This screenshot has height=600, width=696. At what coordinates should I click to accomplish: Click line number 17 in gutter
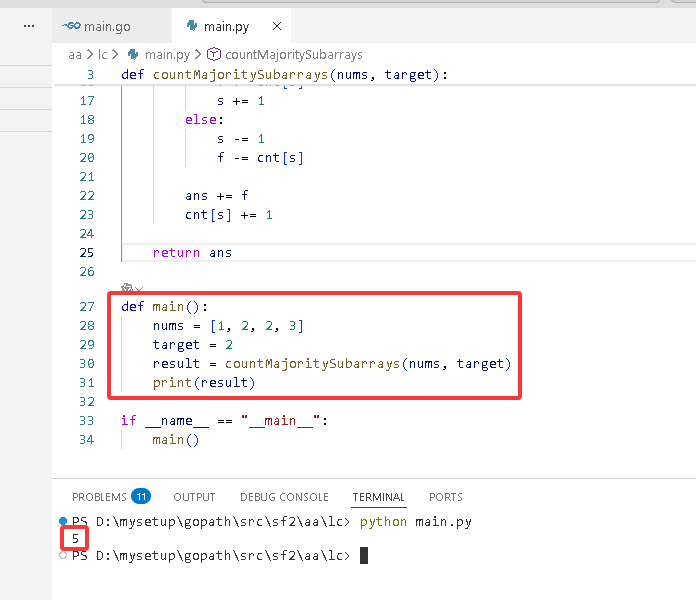[x=87, y=101]
